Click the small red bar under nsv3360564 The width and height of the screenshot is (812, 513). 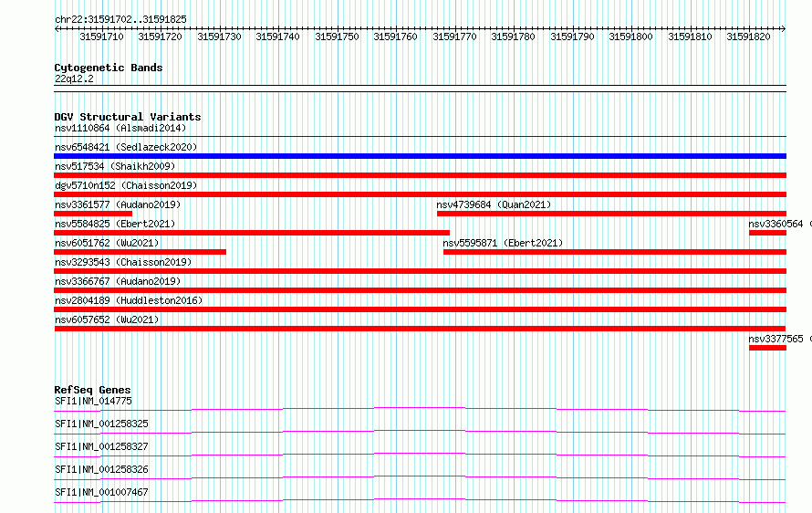(x=767, y=233)
